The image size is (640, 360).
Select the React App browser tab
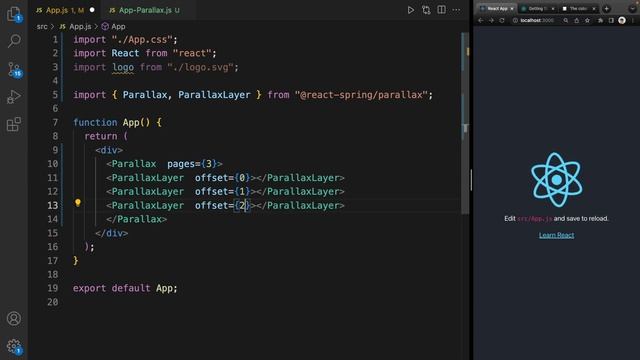click(x=496, y=9)
